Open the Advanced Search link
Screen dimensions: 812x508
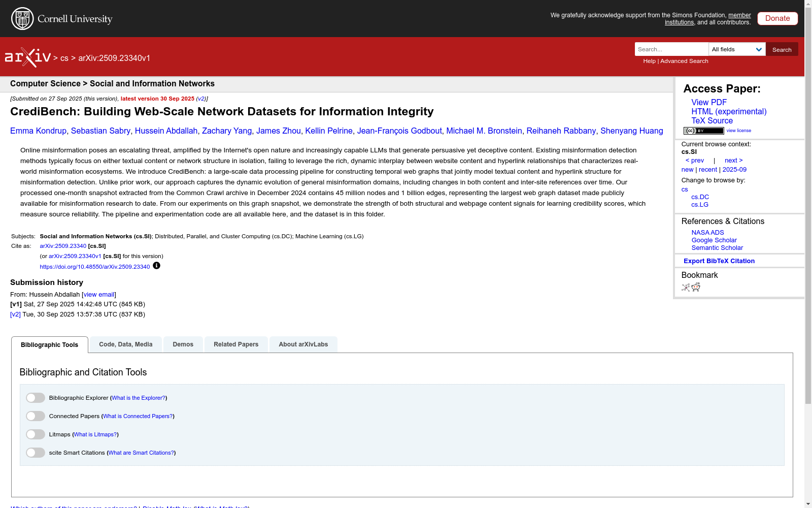684,61
